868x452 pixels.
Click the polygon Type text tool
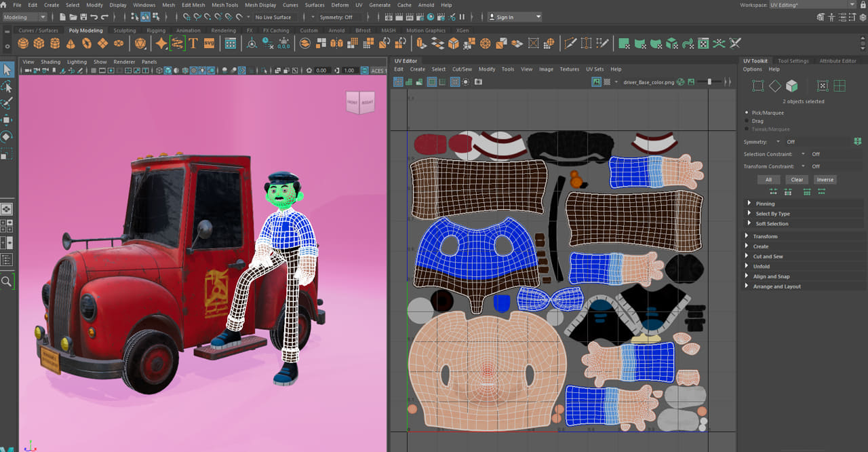tap(193, 43)
